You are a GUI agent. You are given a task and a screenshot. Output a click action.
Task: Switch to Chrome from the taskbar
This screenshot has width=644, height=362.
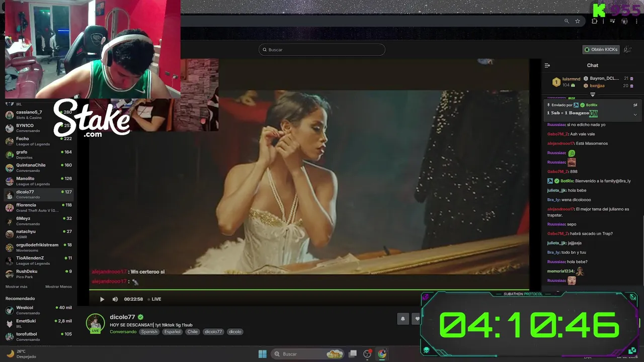pyautogui.click(x=382, y=354)
